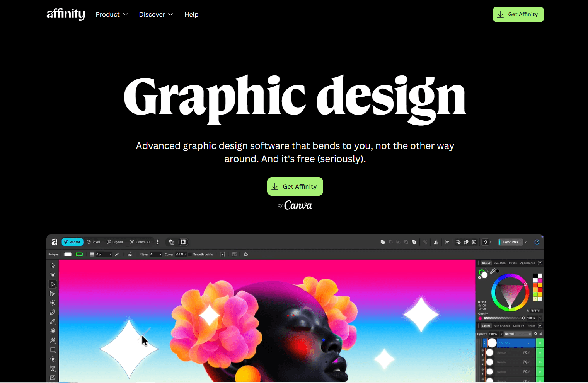Image resolution: width=588 pixels, height=383 pixels.
Task: Select the Place Image tool
Action: coord(53,378)
